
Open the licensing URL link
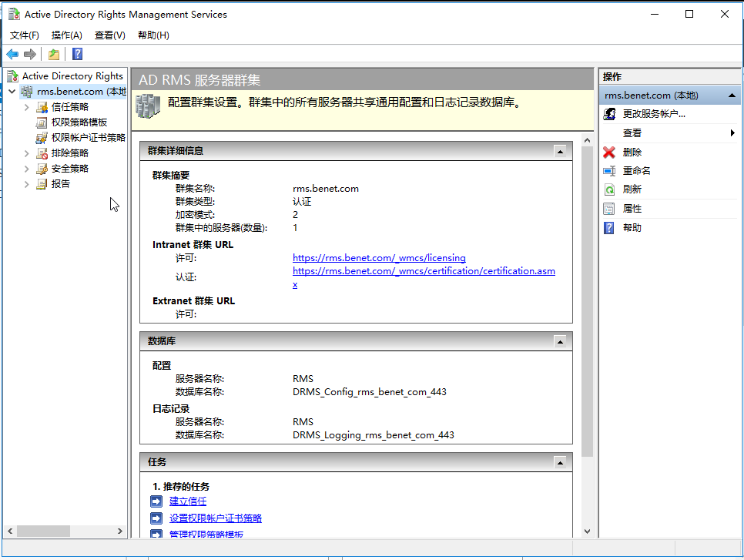point(379,258)
